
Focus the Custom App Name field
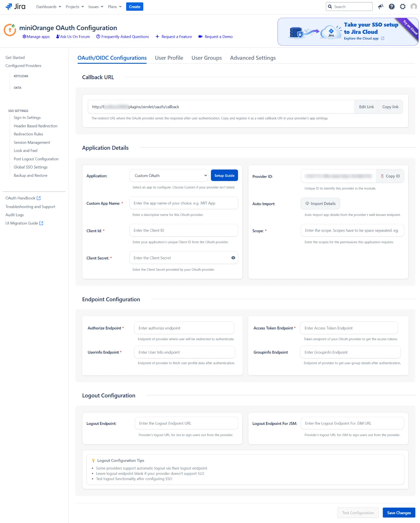point(184,203)
